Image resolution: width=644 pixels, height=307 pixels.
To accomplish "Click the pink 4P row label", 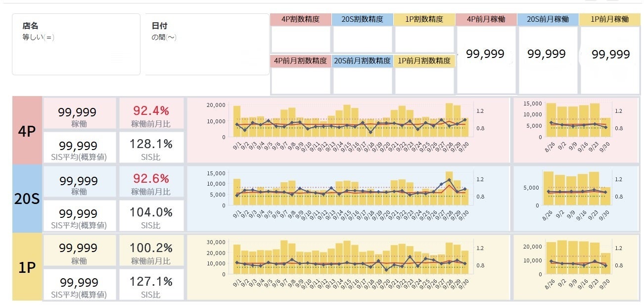I will 27,130.
